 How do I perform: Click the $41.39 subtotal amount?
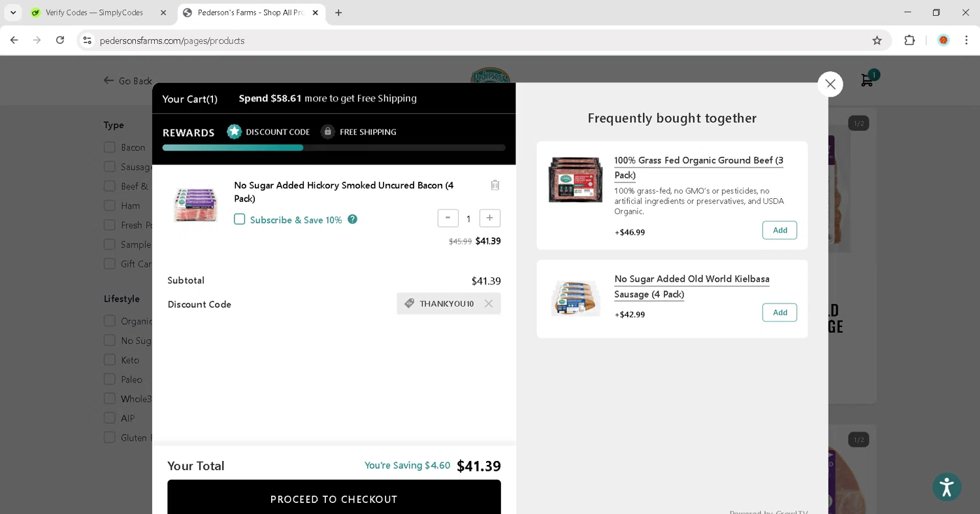tap(486, 281)
